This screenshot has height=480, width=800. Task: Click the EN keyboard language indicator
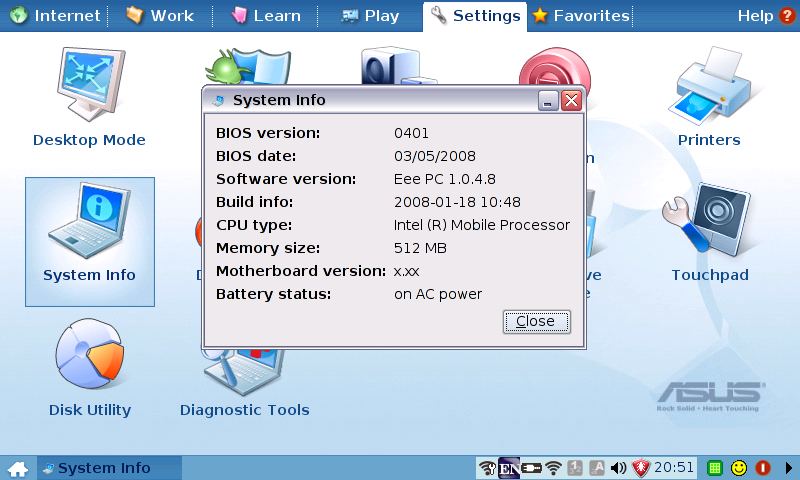[509, 468]
